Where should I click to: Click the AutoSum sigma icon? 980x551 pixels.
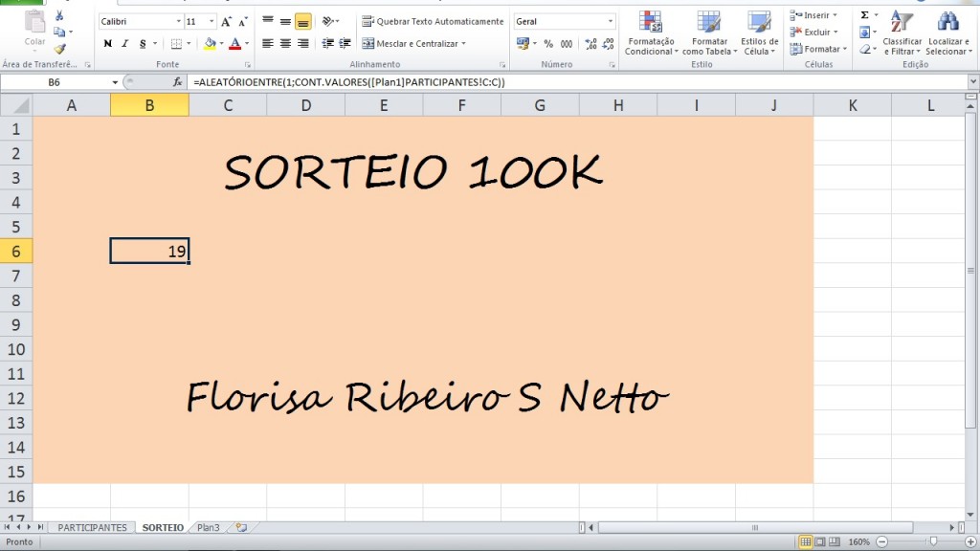[x=863, y=13]
